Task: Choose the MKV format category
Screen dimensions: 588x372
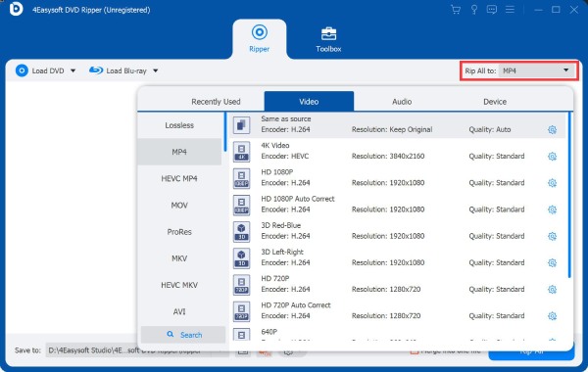Action: 179,258
